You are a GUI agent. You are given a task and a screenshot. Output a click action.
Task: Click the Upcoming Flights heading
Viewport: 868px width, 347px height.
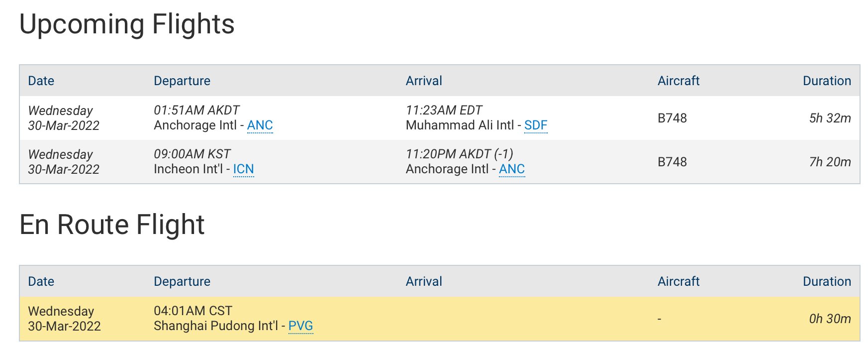click(127, 24)
